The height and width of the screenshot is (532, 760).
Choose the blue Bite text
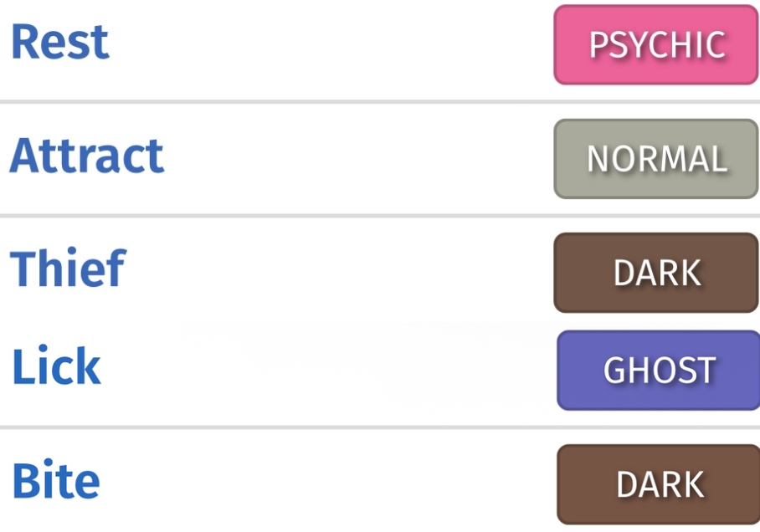pyautogui.click(x=56, y=479)
